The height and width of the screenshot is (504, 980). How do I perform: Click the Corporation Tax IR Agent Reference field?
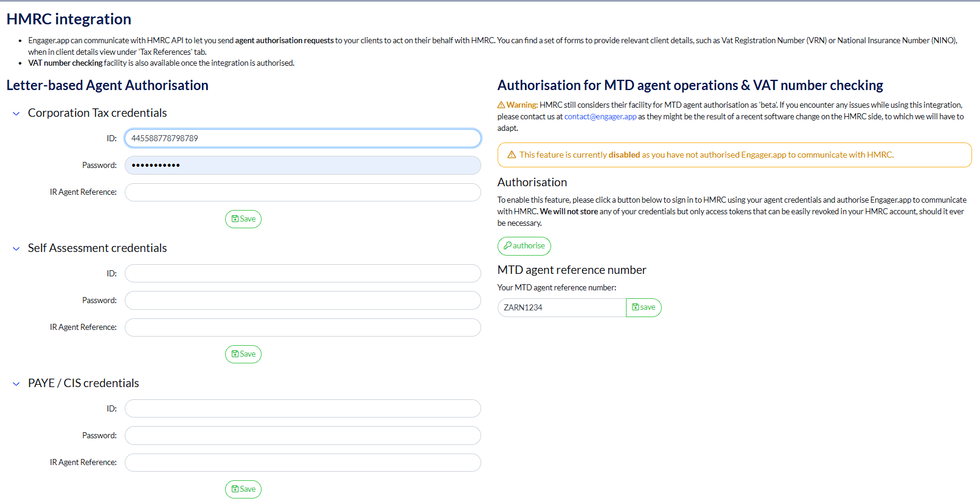pos(302,192)
